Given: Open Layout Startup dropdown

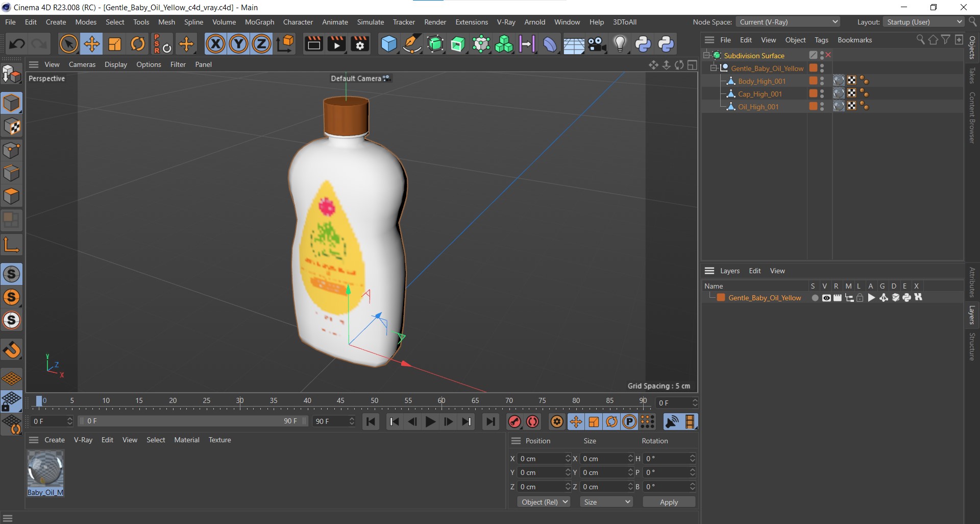Looking at the screenshot, I should pos(924,22).
